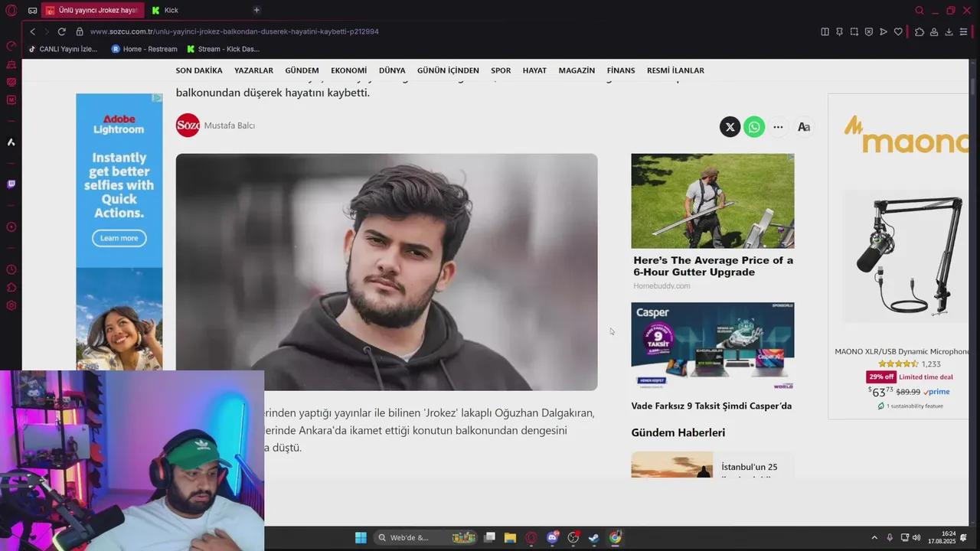Image resolution: width=980 pixels, height=551 pixels.
Task: Toggle the ad blocker shield icon
Action: coord(869,31)
